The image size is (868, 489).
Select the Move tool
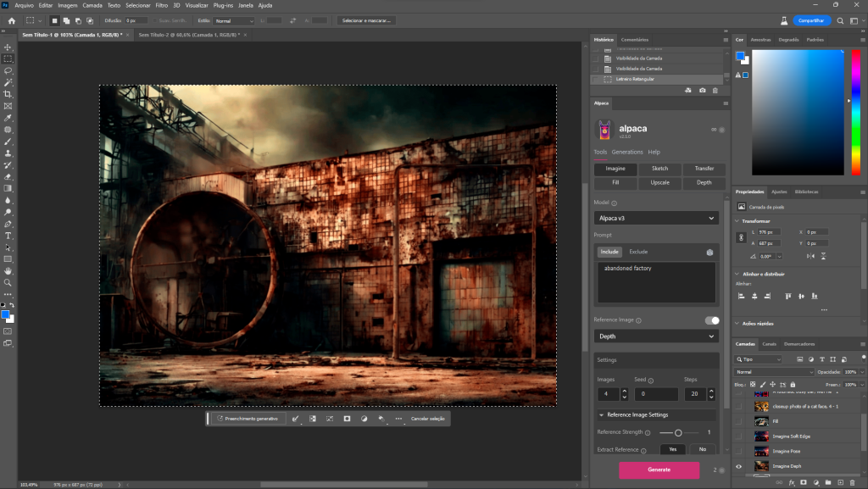pyautogui.click(x=8, y=47)
